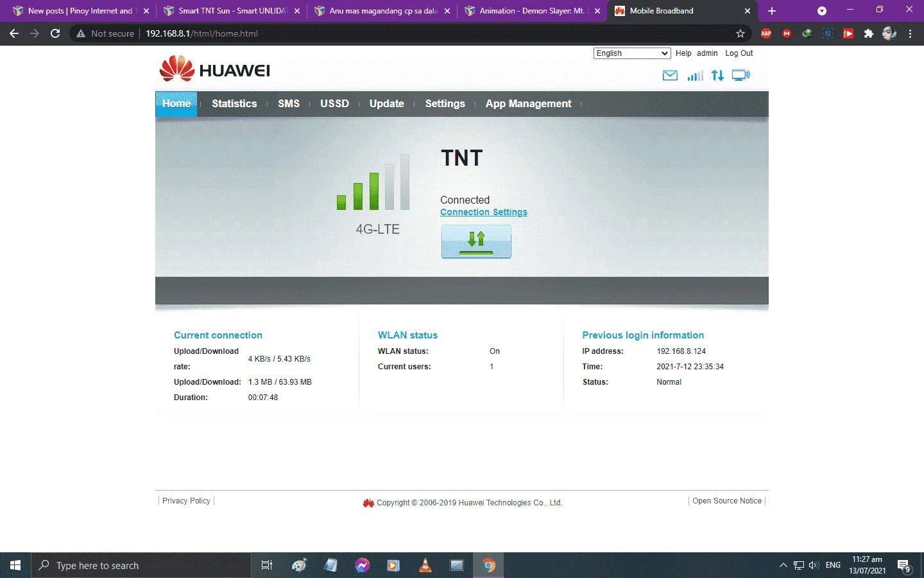
Task: Switch to the Anu mas magandang cp tab
Action: click(382, 11)
